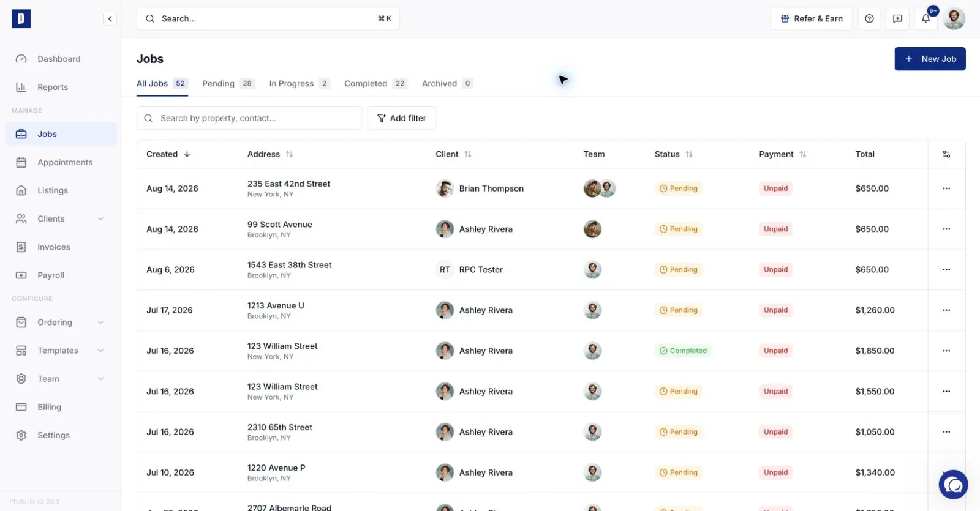980x511 pixels.
Task: Open Invoices in sidebar
Action: click(x=61, y=247)
